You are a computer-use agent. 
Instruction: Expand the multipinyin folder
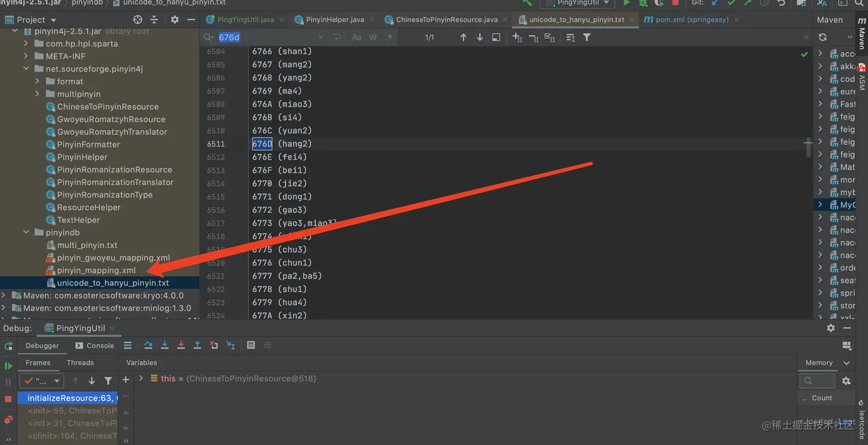[x=37, y=94]
